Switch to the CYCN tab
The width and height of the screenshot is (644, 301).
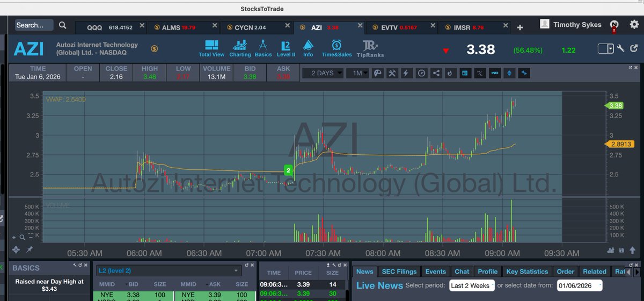(x=256, y=27)
